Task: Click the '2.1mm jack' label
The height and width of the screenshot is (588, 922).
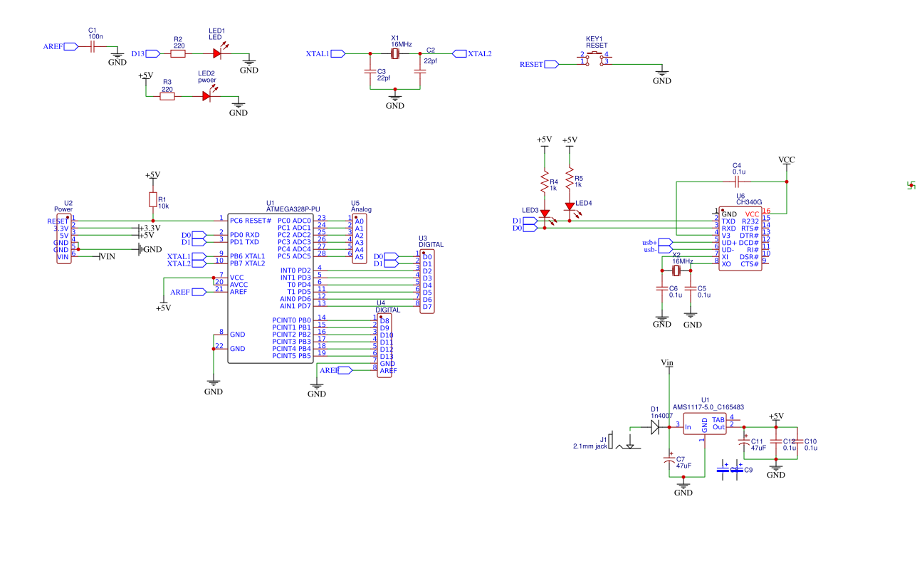Action: point(590,446)
